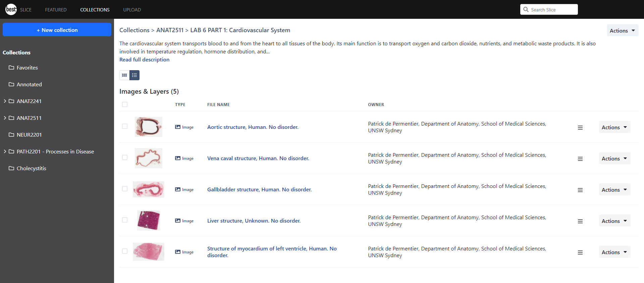Switch to list view icon

135,75
